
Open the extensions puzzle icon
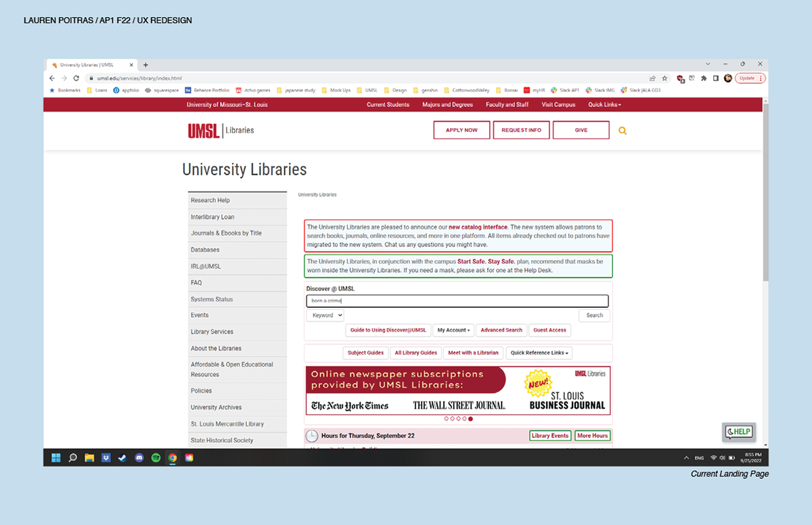click(x=704, y=78)
